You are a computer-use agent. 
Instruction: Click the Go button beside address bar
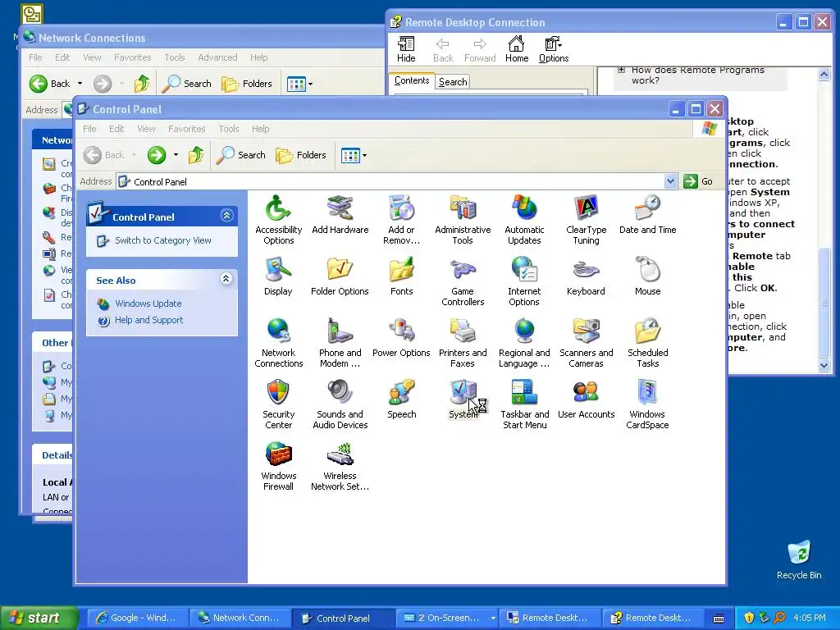tap(698, 181)
